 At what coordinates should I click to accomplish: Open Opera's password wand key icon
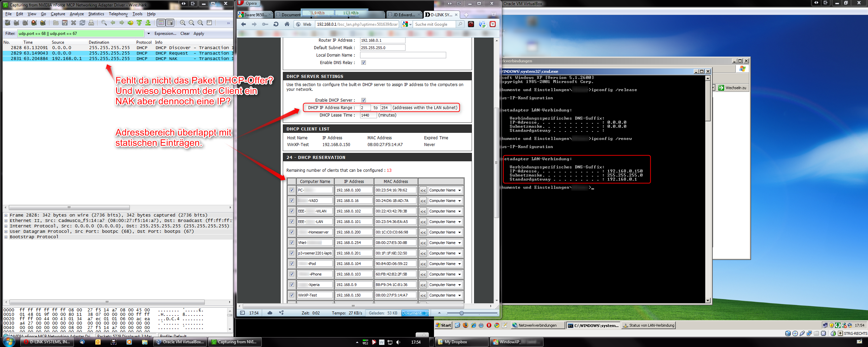265,24
